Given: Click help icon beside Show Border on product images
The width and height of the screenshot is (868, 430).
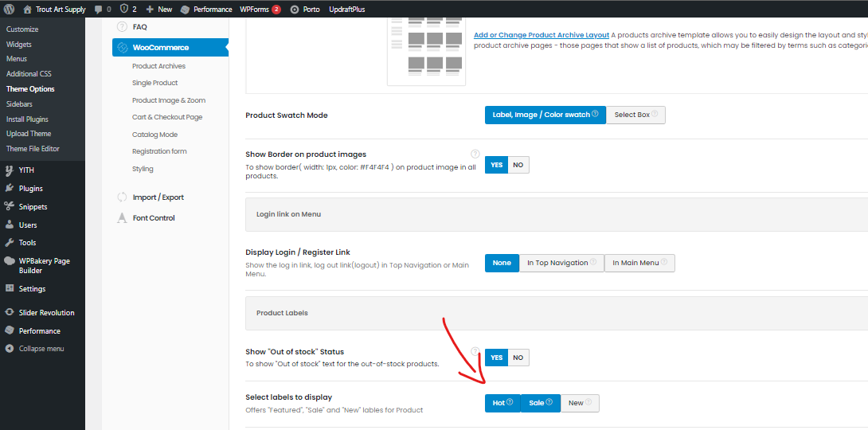Looking at the screenshot, I should coord(475,154).
